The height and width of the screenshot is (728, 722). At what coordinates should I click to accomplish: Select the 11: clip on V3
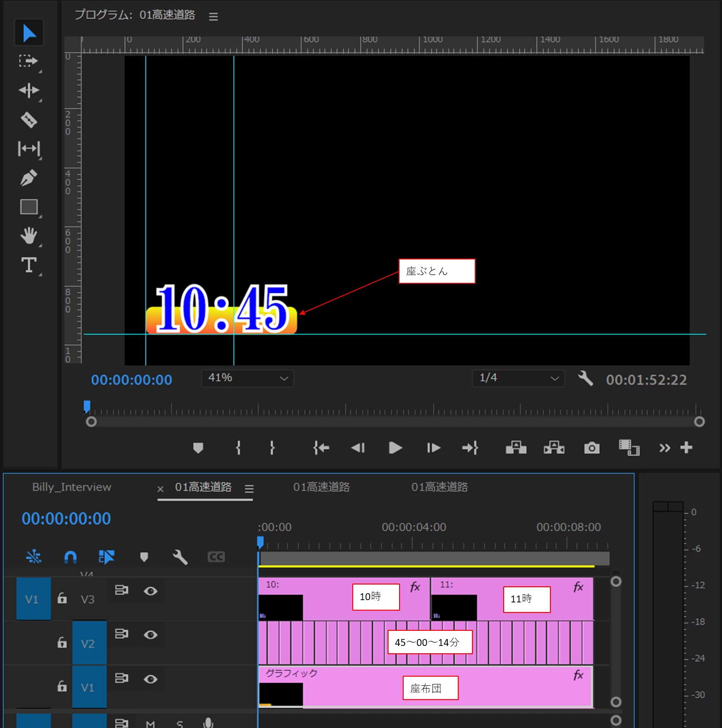tap(512, 599)
